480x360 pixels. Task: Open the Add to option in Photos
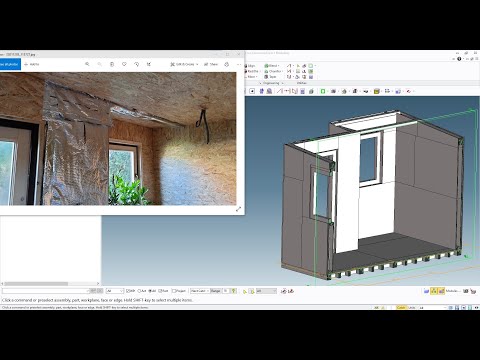click(x=32, y=64)
